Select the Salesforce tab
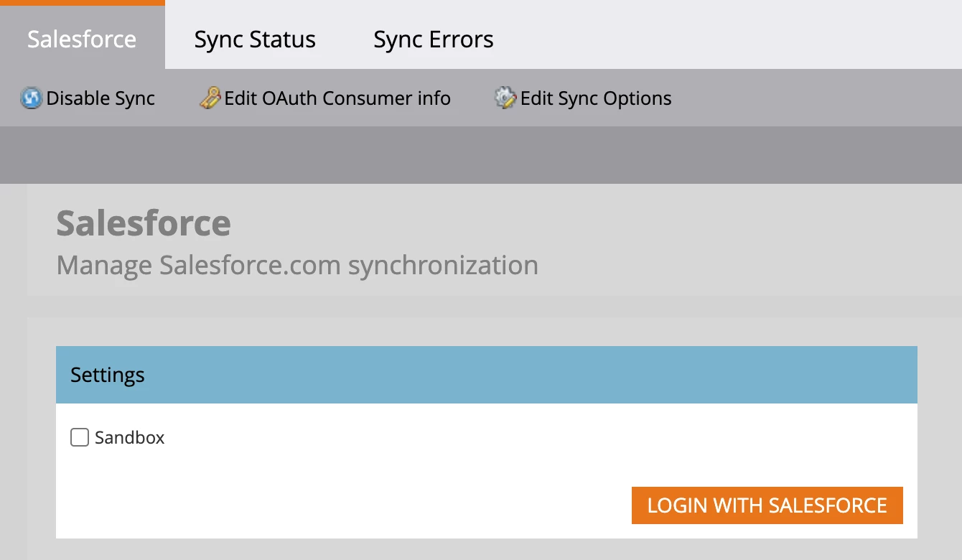This screenshot has height=560, width=962. pos(82,39)
